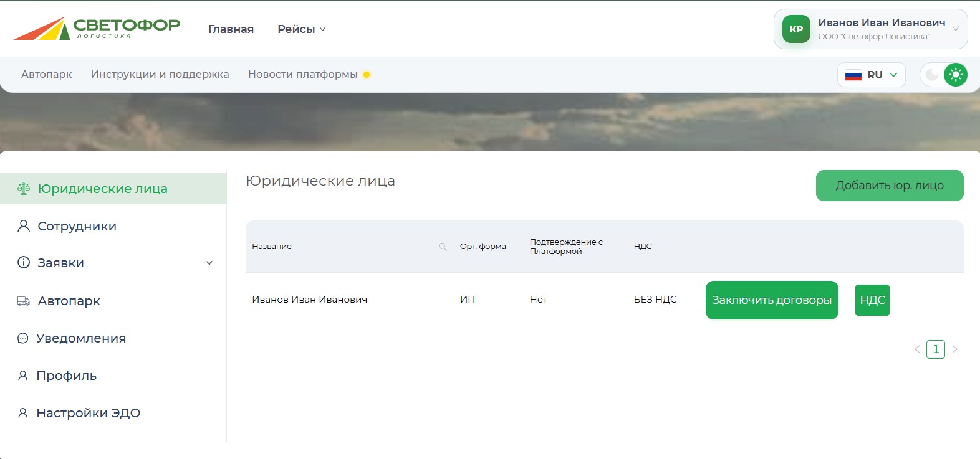Select the light theme sun button
Viewport: 980px width, 459px height.
[x=956, y=75]
